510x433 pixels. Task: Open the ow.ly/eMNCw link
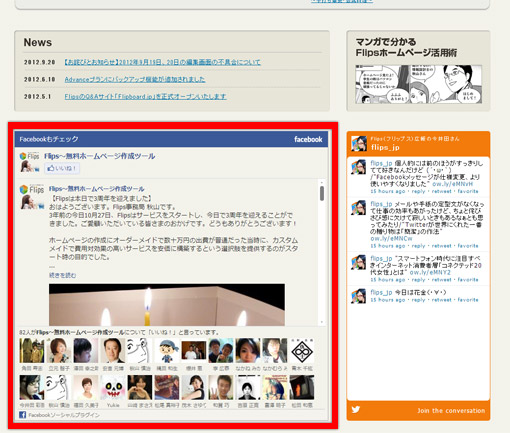tap(391, 239)
